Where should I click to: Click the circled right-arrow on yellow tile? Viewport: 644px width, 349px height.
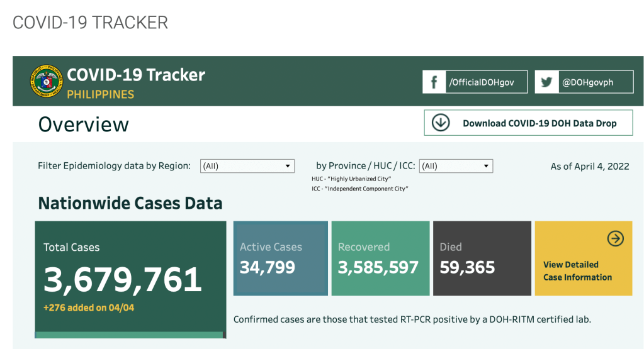[615, 238]
